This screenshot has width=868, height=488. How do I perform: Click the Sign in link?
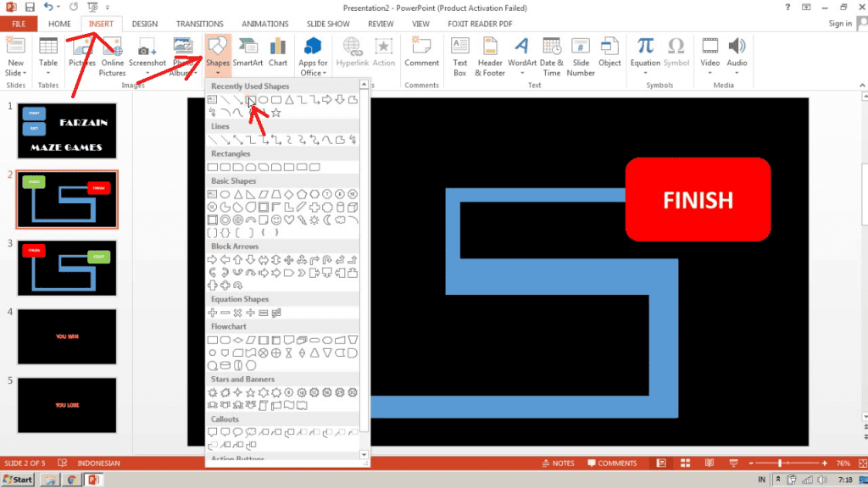840,23
